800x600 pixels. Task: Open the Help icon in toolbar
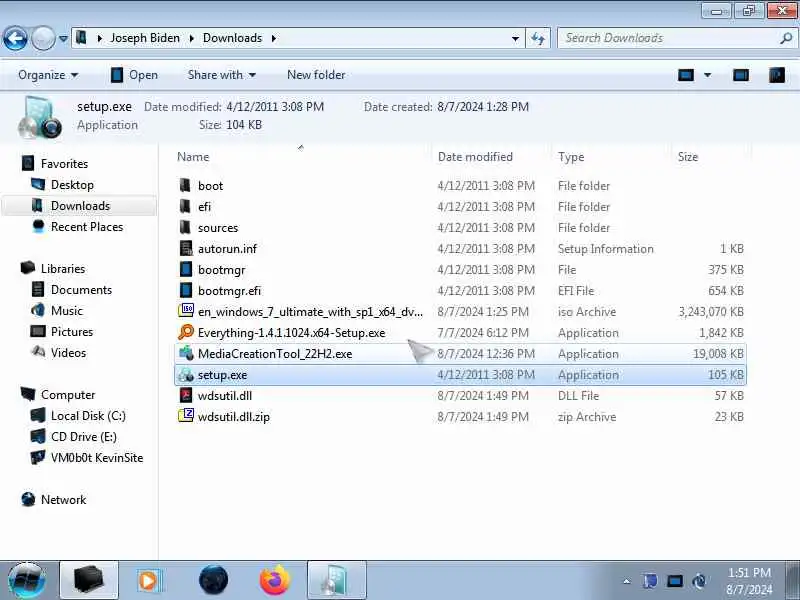coord(777,76)
